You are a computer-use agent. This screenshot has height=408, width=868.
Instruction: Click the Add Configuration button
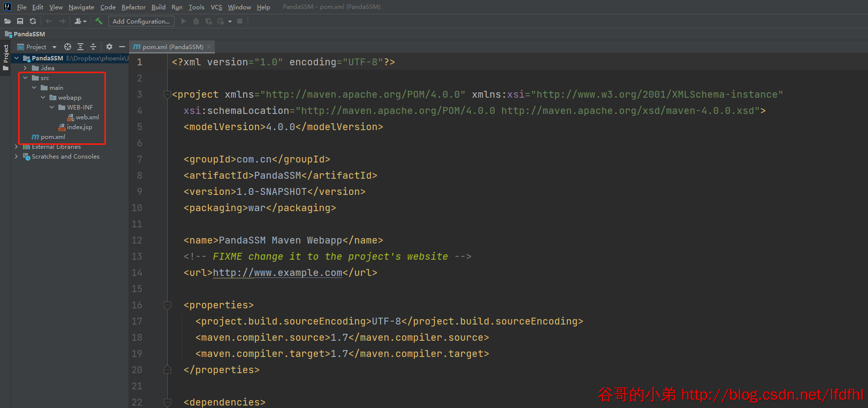point(141,21)
